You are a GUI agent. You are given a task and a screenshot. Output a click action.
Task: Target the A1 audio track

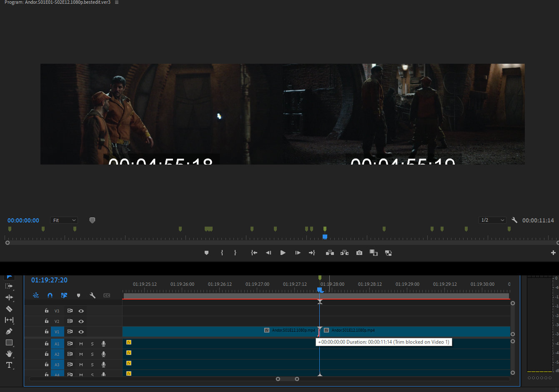[57, 344]
